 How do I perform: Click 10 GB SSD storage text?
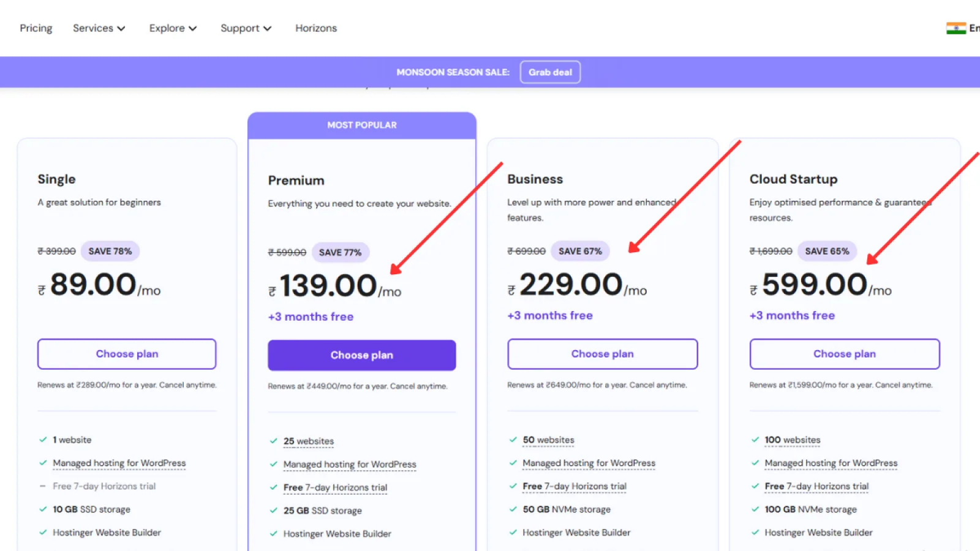[92, 509]
